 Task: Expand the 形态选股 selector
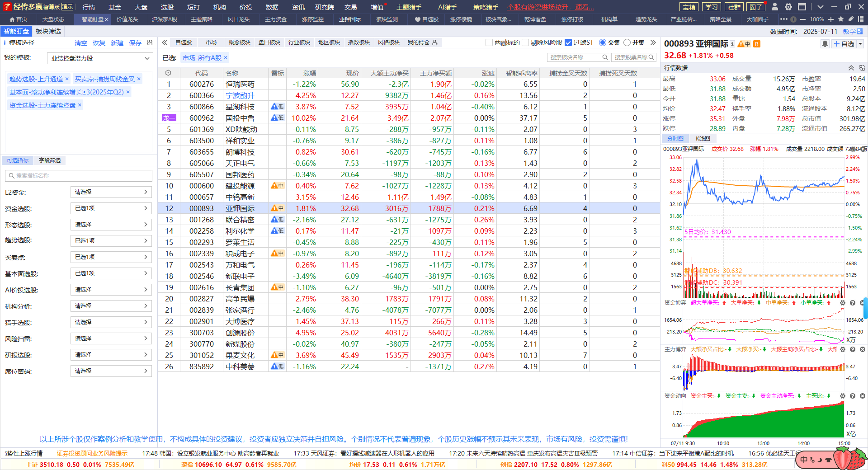pyautogui.click(x=111, y=225)
